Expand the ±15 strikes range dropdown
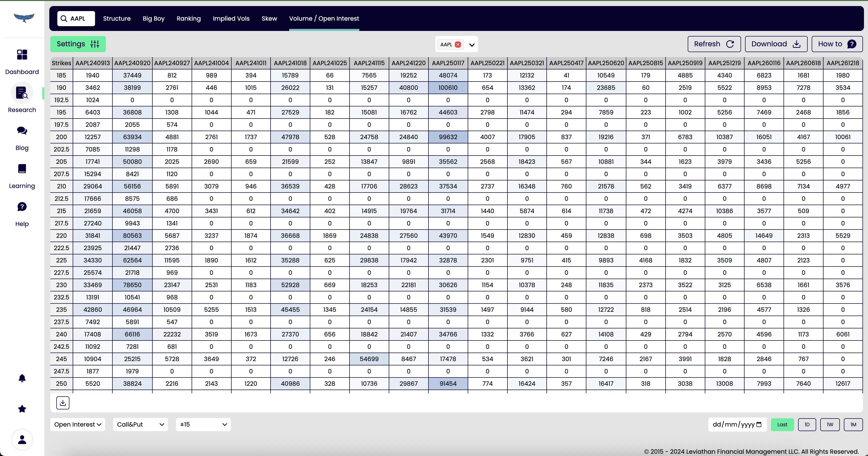Image resolution: width=868 pixels, height=456 pixels. tap(203, 425)
